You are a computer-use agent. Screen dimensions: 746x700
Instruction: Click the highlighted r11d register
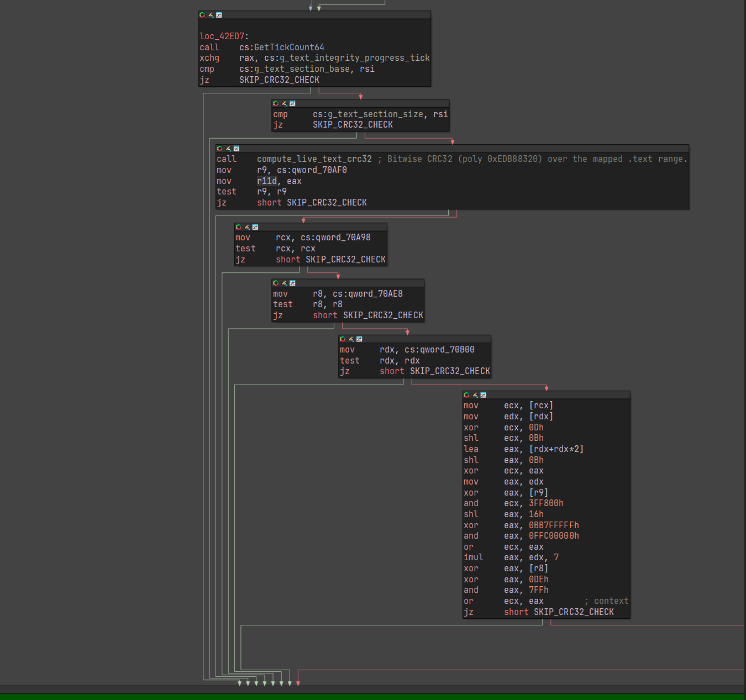point(267,181)
